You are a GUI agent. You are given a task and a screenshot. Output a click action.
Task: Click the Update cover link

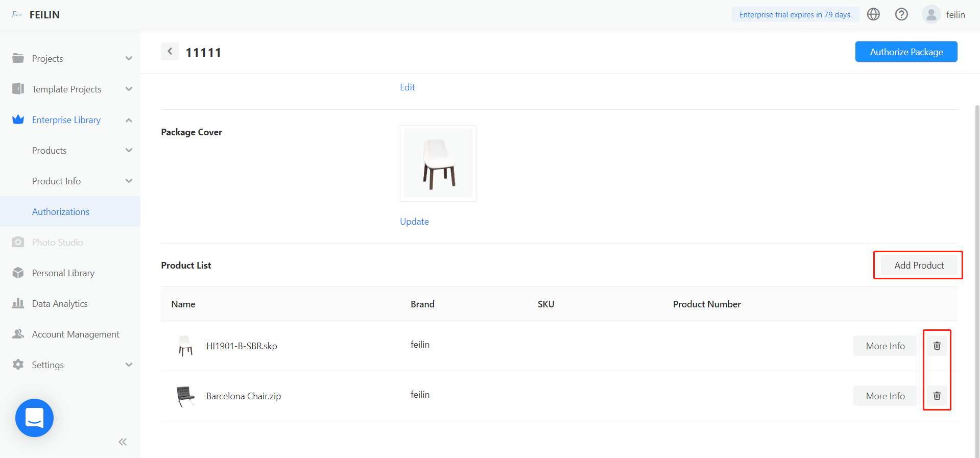(x=414, y=222)
